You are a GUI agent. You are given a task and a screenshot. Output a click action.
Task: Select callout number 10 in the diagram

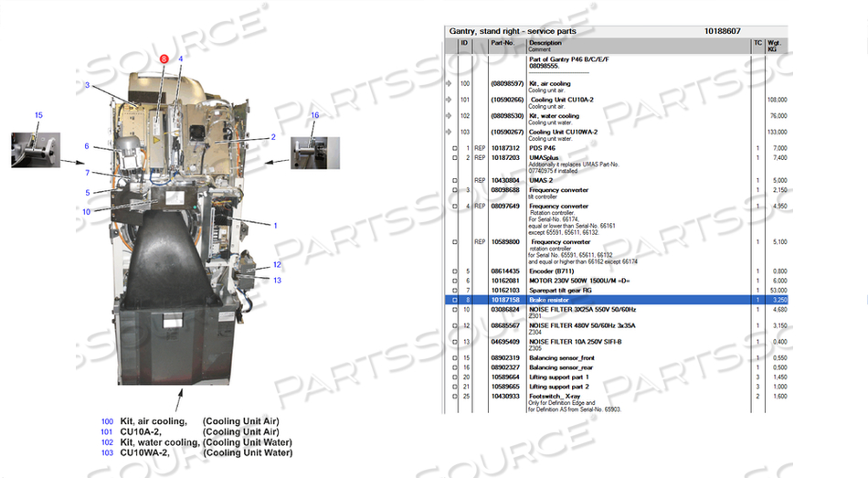pos(87,212)
